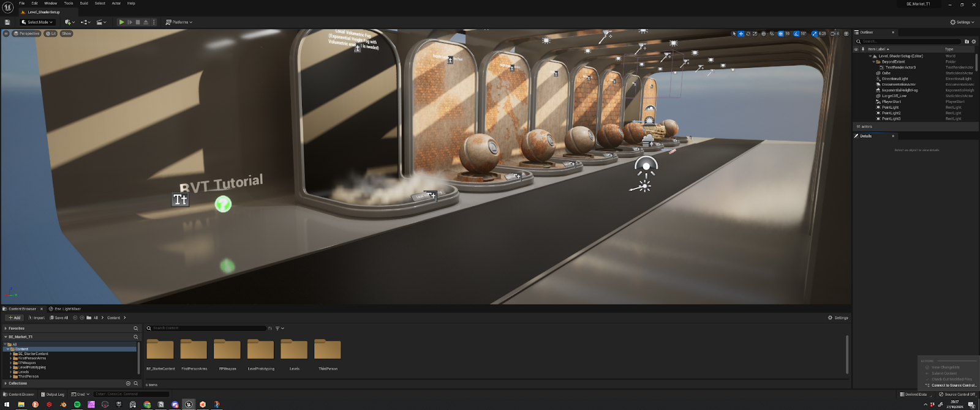The image size is (980, 410).
Task: Open the Platforms dropdown
Action: pos(179,22)
